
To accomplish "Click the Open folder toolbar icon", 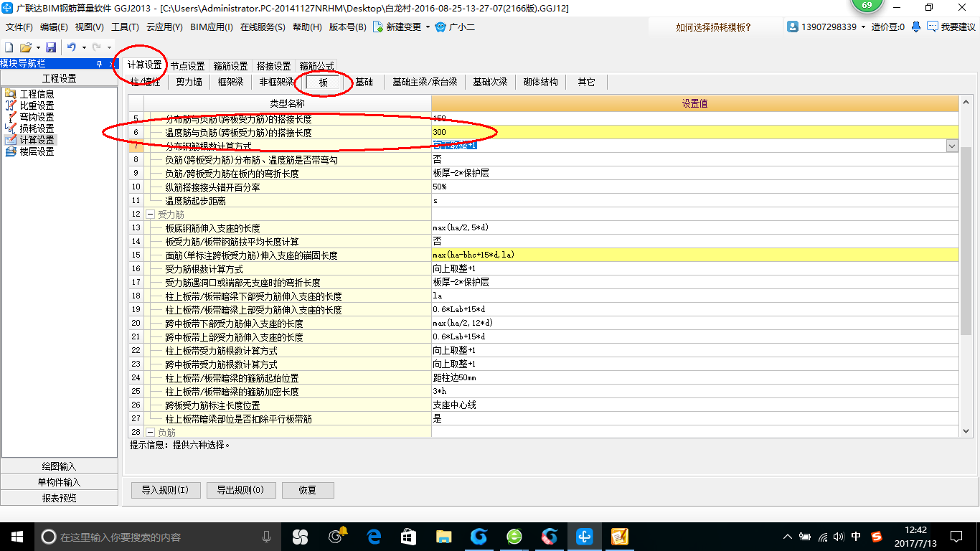I will point(25,47).
